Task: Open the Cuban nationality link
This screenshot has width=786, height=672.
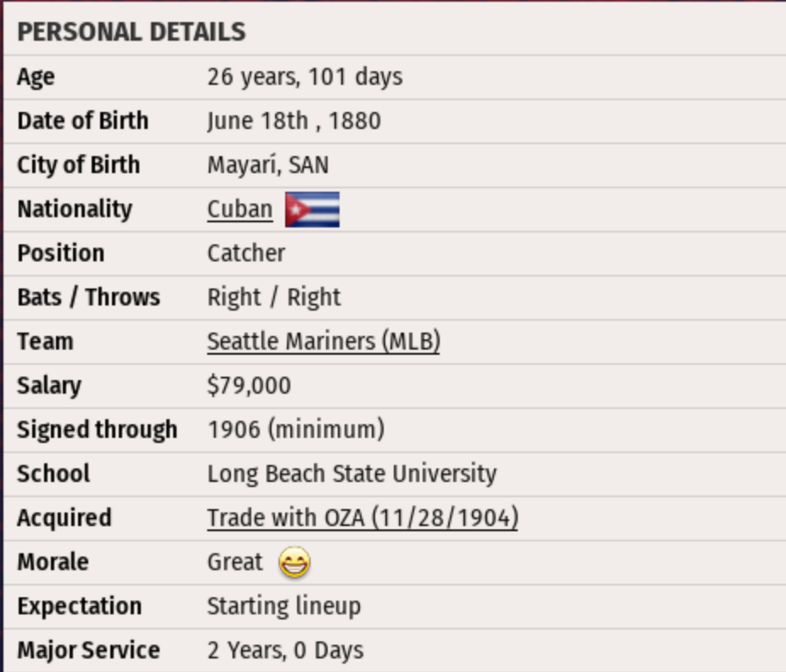Action: point(239,210)
